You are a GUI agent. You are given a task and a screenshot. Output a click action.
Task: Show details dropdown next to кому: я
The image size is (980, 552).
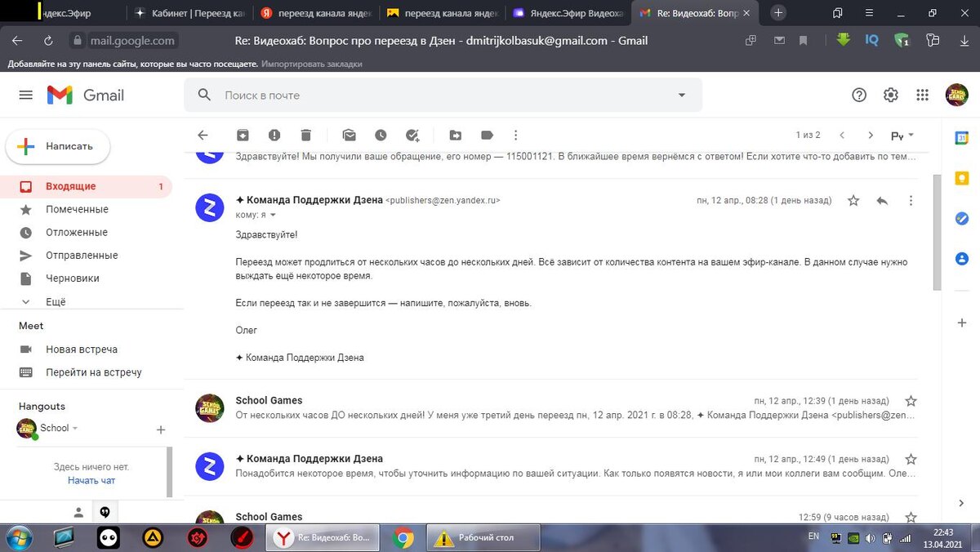pyautogui.click(x=273, y=215)
